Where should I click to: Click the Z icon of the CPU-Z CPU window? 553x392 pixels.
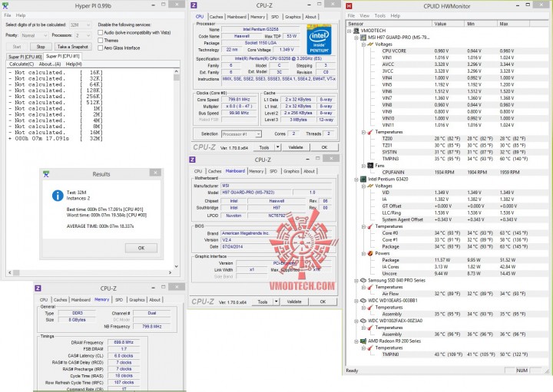point(194,5)
